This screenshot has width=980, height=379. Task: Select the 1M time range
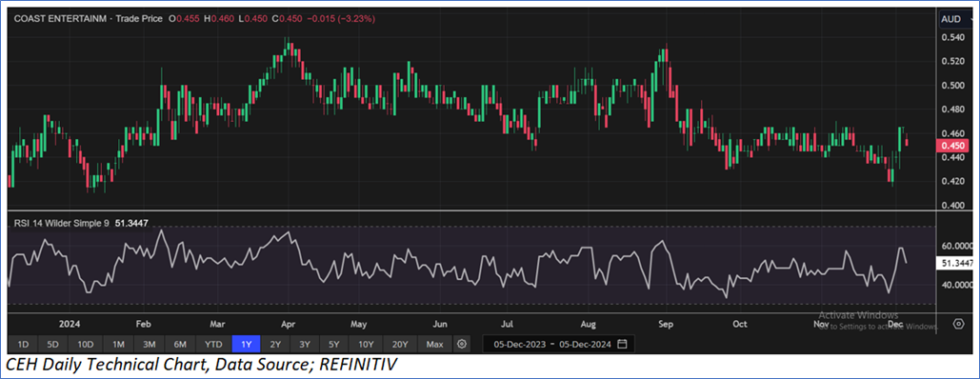[x=118, y=344]
